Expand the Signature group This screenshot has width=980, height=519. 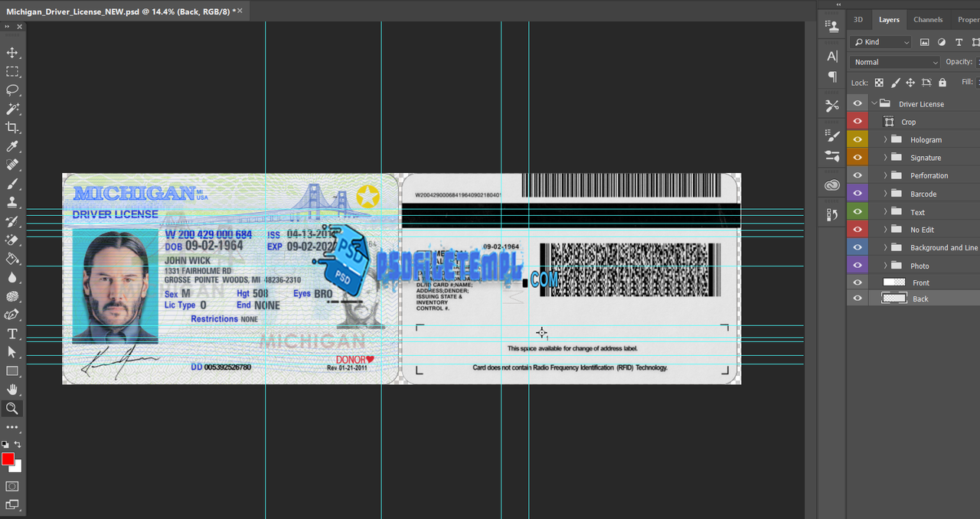tap(885, 158)
